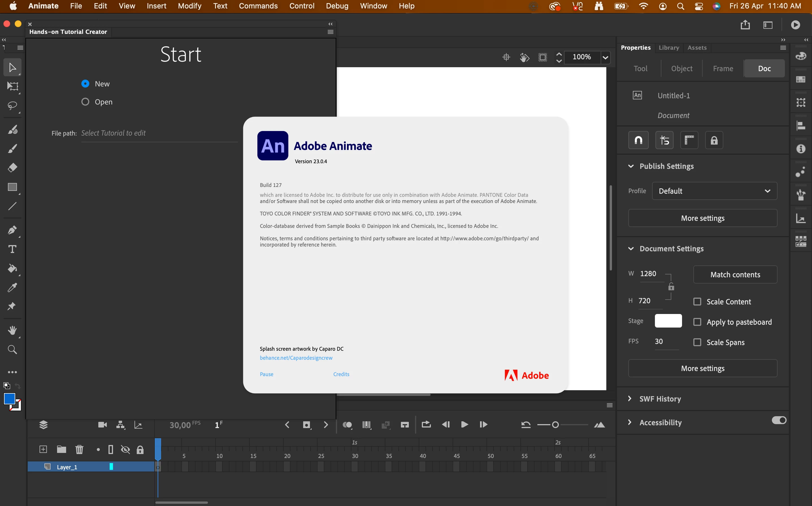Select the Lasso tool
Screen dimensions: 812x506
(12, 106)
